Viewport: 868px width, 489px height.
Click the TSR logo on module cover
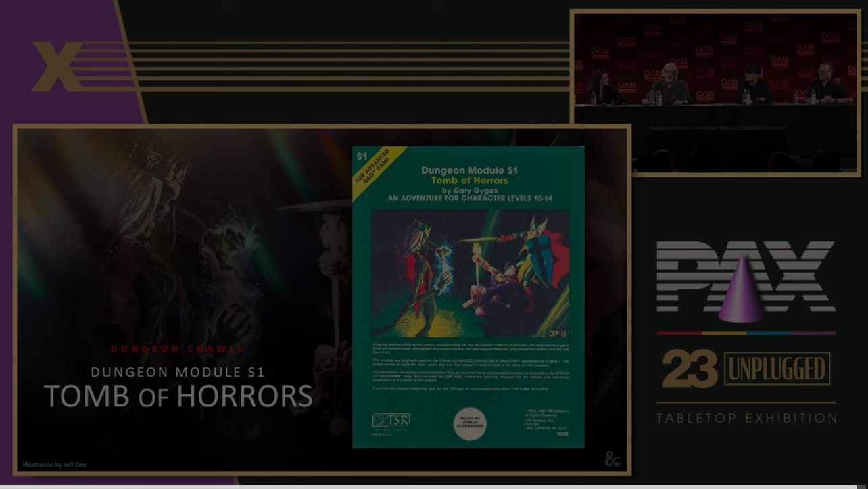point(391,421)
